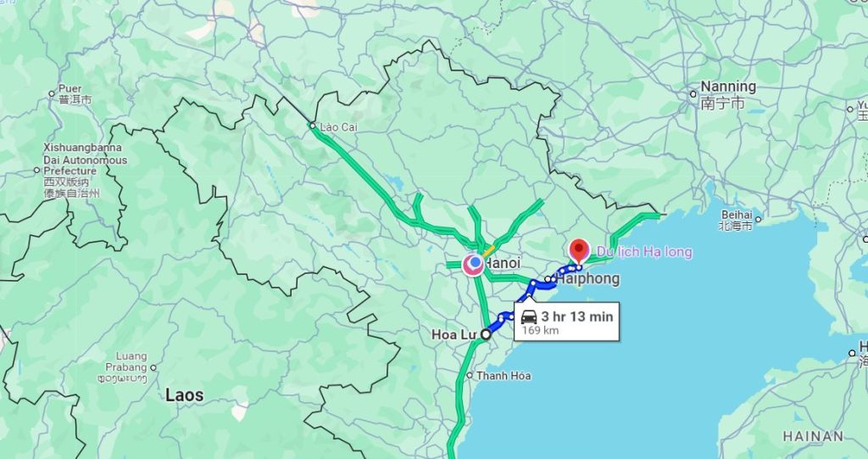Click the blue current-location dot near Hanoi

pyautogui.click(x=475, y=261)
